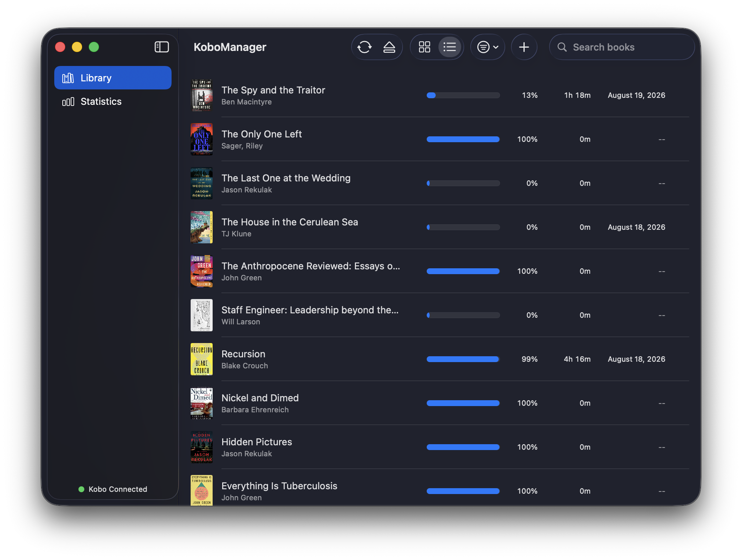This screenshot has width=742, height=560.
Task: Click the KoboManager window title
Action: (230, 47)
